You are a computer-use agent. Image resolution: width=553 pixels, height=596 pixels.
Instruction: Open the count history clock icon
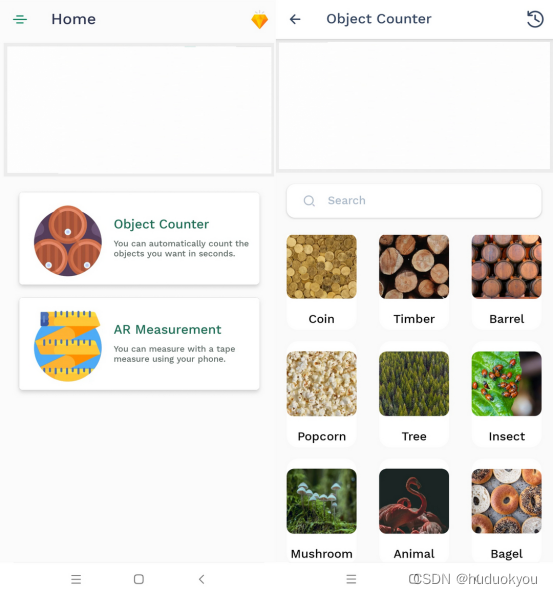(x=535, y=19)
